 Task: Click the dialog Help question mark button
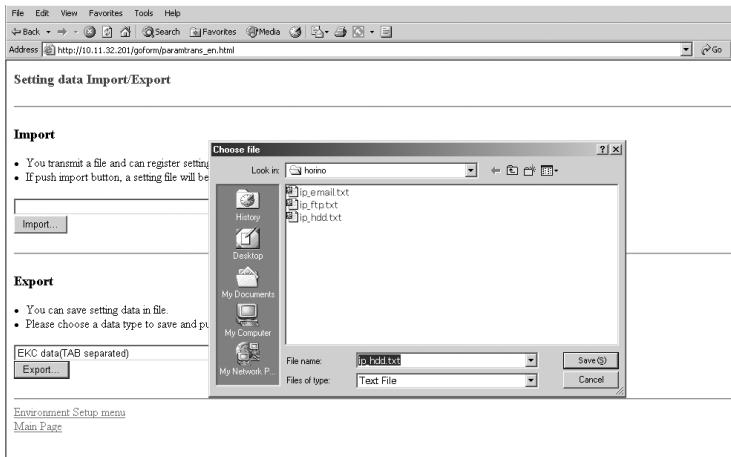pyautogui.click(x=602, y=149)
